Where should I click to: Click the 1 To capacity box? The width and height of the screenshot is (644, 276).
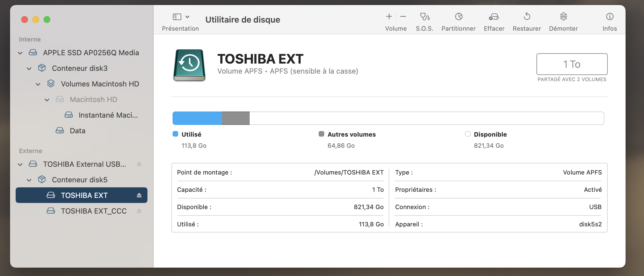[572, 64]
